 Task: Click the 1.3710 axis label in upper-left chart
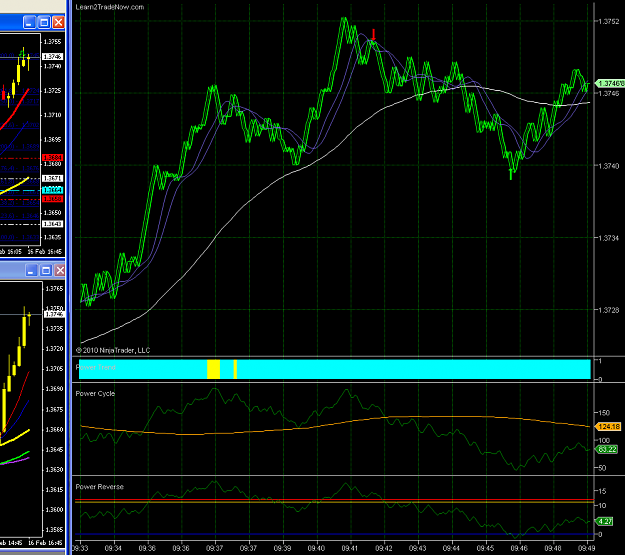coord(53,115)
